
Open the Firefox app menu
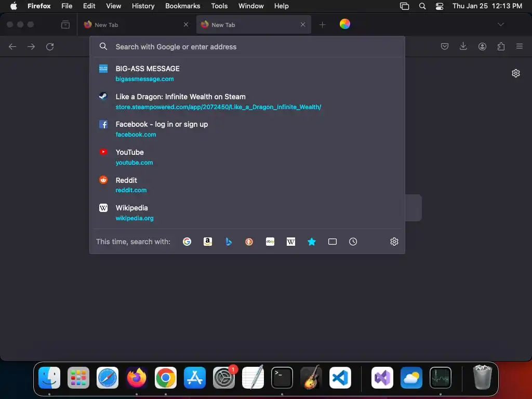[39, 6]
